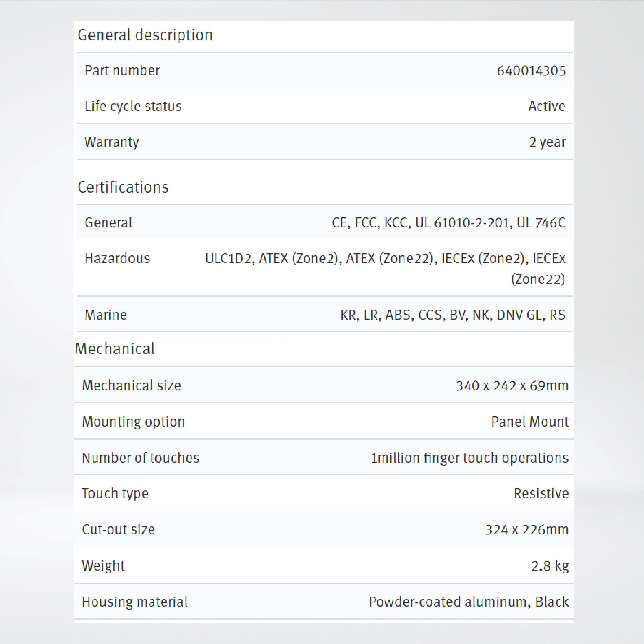Click the Mechanical section heading

[x=115, y=349]
